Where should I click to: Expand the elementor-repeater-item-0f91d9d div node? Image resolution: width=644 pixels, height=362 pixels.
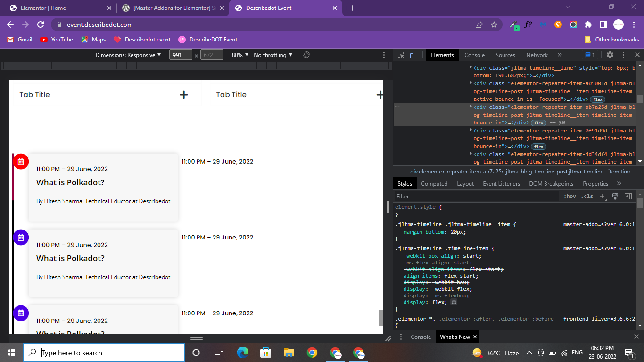471,131
